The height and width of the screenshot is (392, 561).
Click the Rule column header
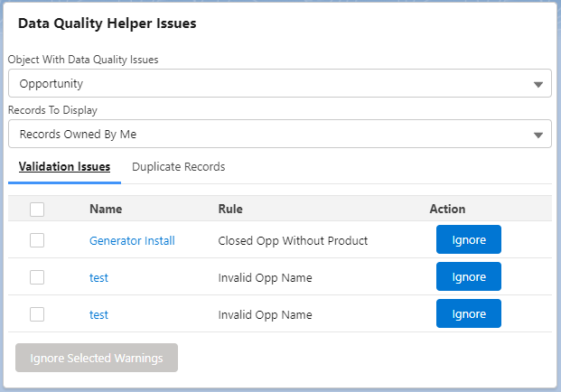(230, 210)
